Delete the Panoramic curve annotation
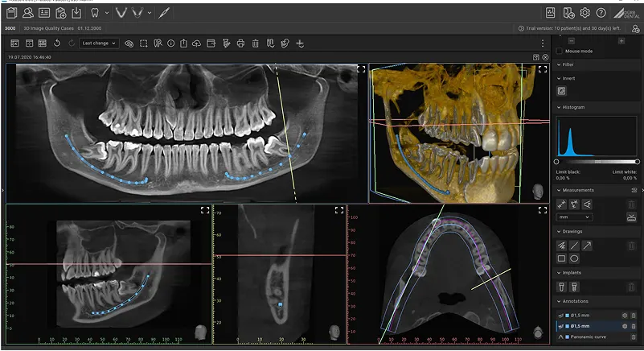 [x=633, y=337]
